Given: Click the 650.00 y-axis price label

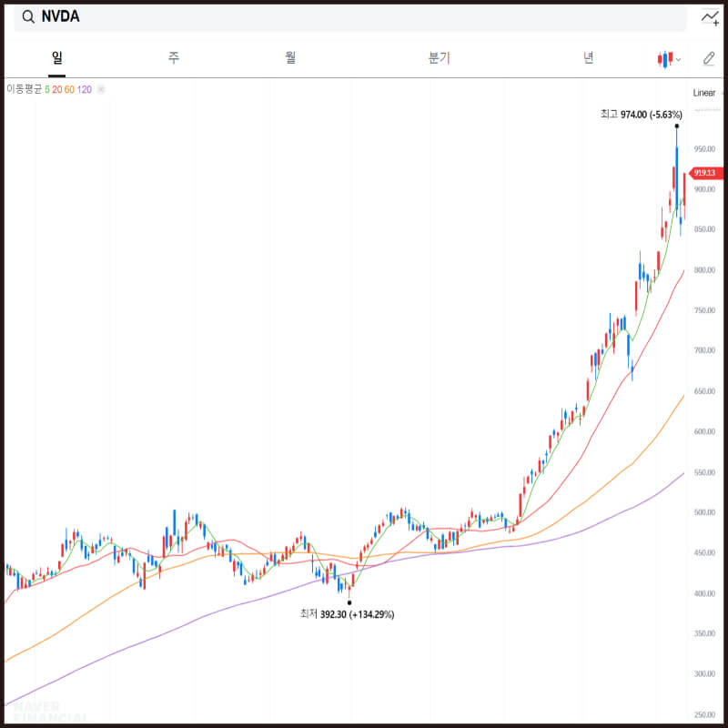Looking at the screenshot, I should click(704, 391).
